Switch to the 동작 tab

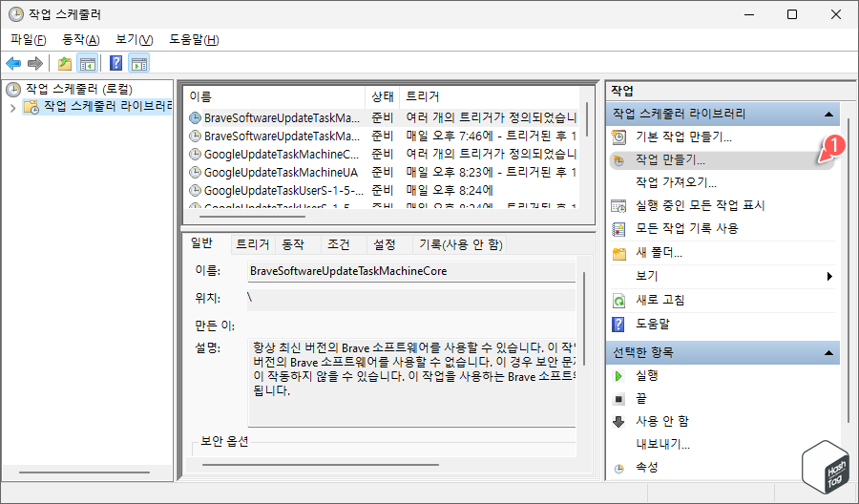coord(293,244)
